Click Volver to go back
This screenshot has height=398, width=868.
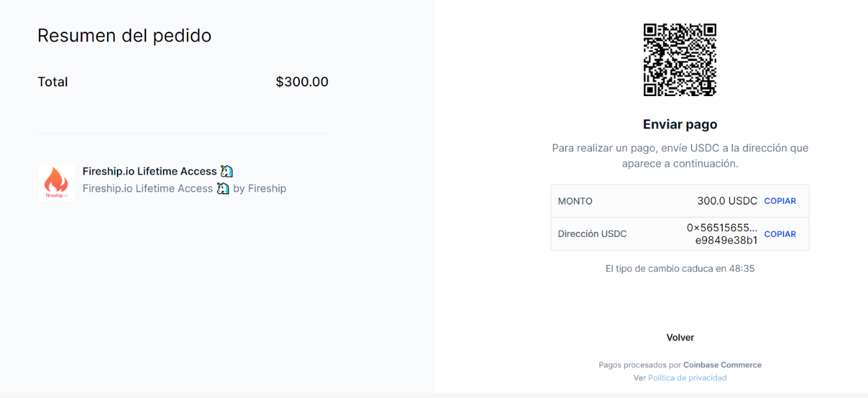[680, 337]
